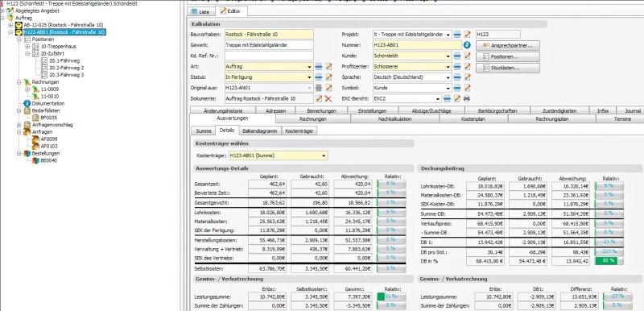644x311 pixels.
Task: Click the pencil icon beside EXC-Bericht
Action: pos(457,98)
